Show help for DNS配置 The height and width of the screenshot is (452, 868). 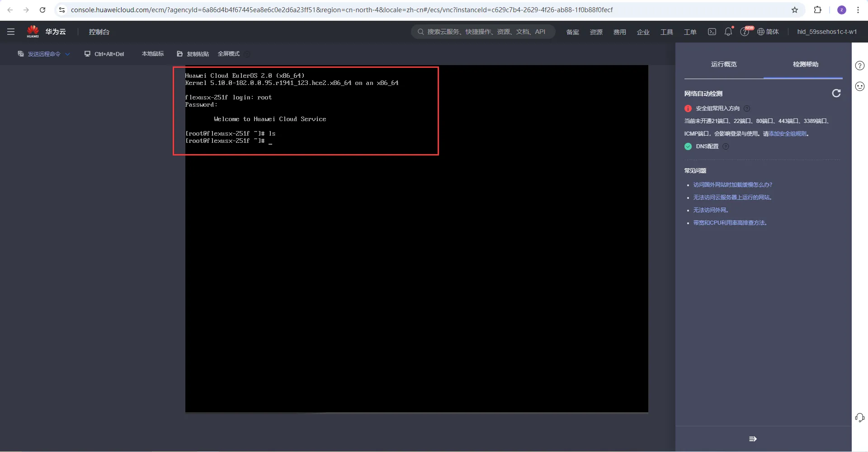click(x=726, y=146)
